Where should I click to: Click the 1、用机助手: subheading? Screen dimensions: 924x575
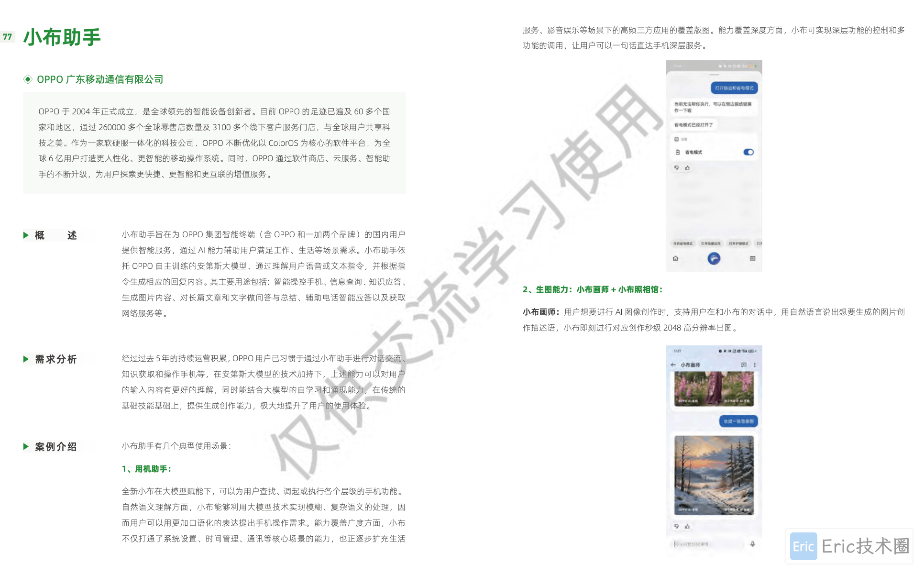pyautogui.click(x=146, y=469)
